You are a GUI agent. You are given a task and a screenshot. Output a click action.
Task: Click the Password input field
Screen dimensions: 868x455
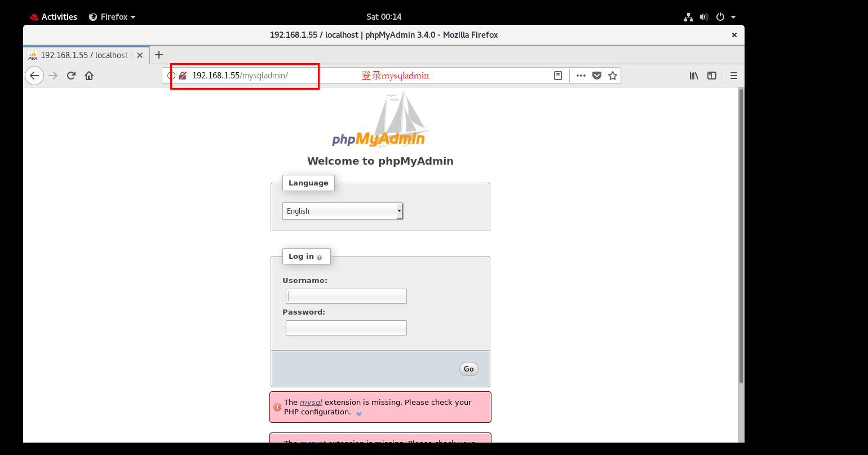[x=346, y=328]
